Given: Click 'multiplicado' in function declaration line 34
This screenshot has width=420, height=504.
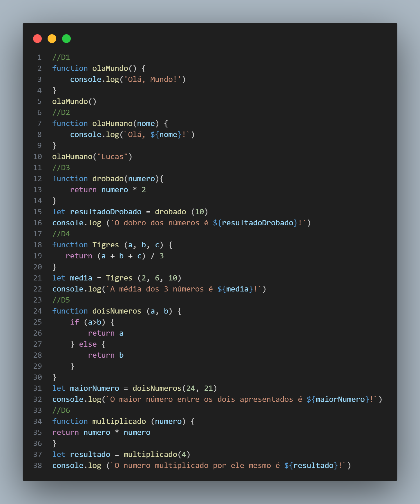Looking at the screenshot, I should [119, 421].
